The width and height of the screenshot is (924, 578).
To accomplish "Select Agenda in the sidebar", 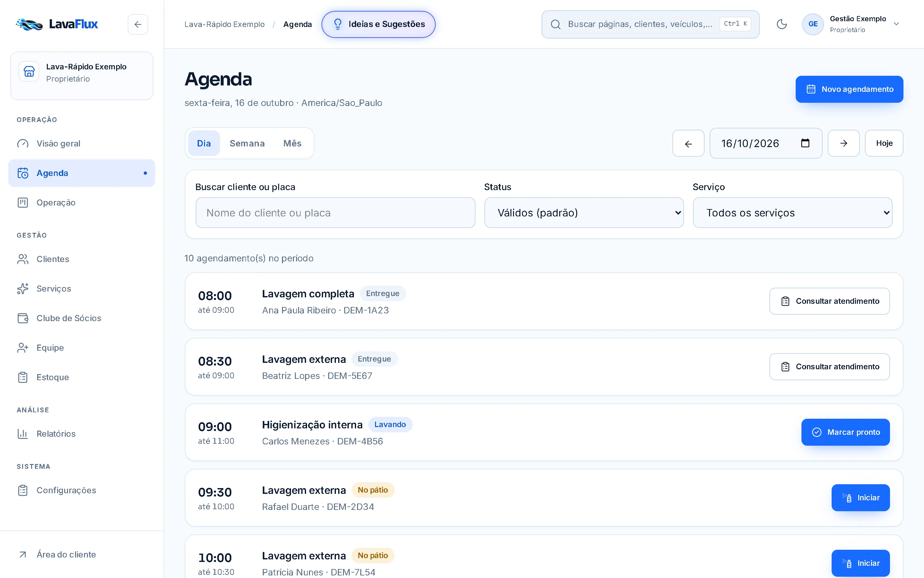I will click(82, 173).
